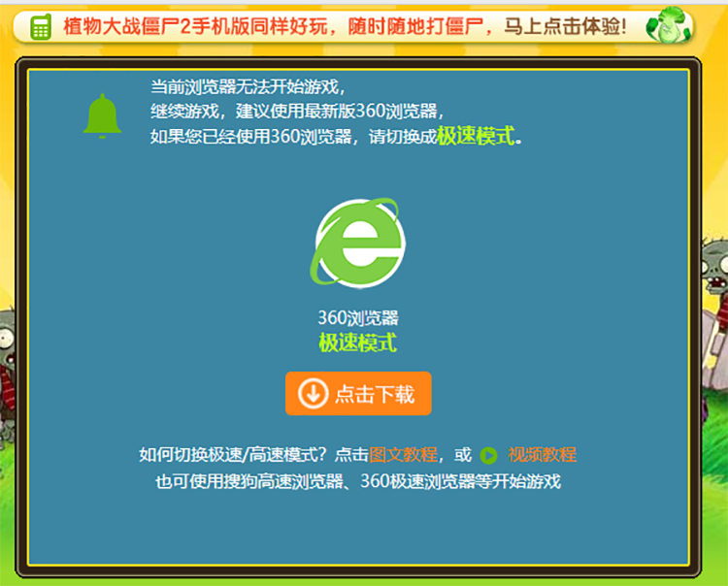Click the line 当前浏览器无法开始游戏
Screen dimensions: 728x586
(x=248, y=86)
